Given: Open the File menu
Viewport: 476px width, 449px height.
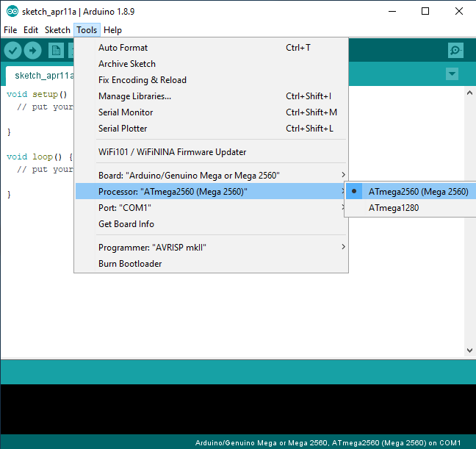Looking at the screenshot, I should (x=10, y=30).
